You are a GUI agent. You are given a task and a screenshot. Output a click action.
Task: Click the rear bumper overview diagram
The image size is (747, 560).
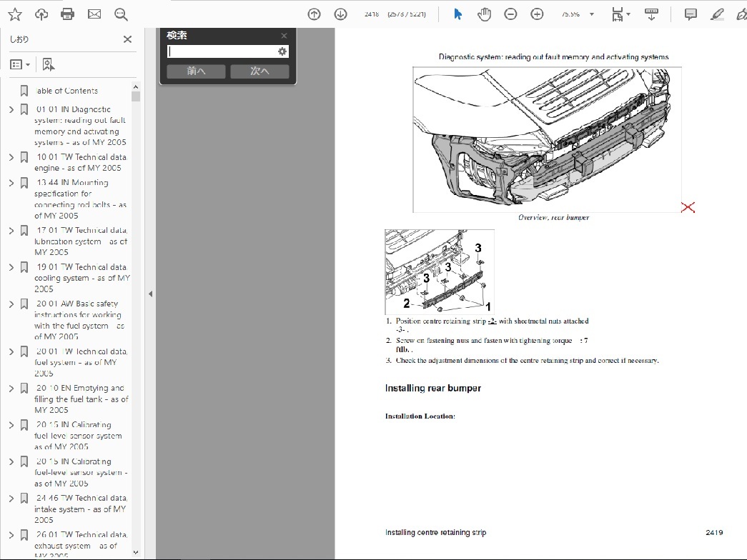point(547,139)
